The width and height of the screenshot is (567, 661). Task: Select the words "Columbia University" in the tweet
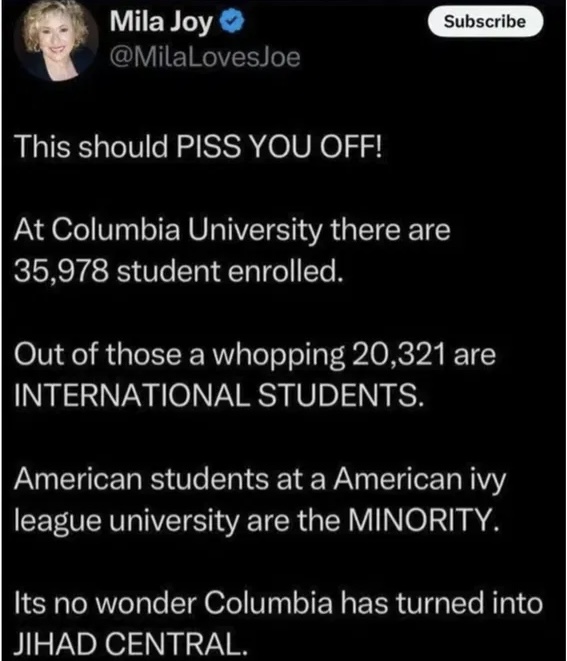[186, 230]
